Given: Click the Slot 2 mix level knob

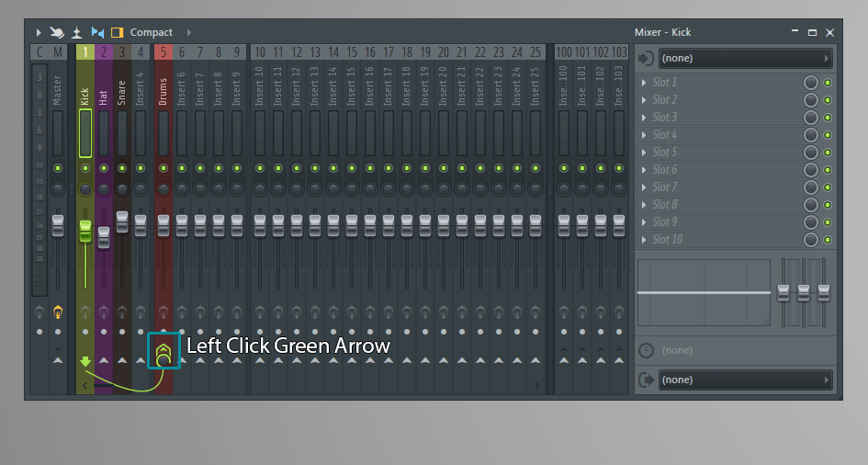Looking at the screenshot, I should point(810,100).
